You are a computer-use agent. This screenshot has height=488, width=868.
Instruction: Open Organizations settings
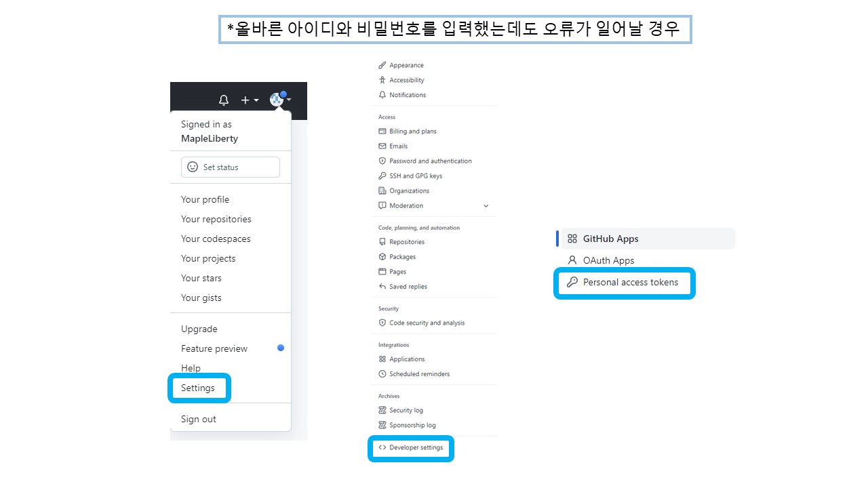point(410,191)
